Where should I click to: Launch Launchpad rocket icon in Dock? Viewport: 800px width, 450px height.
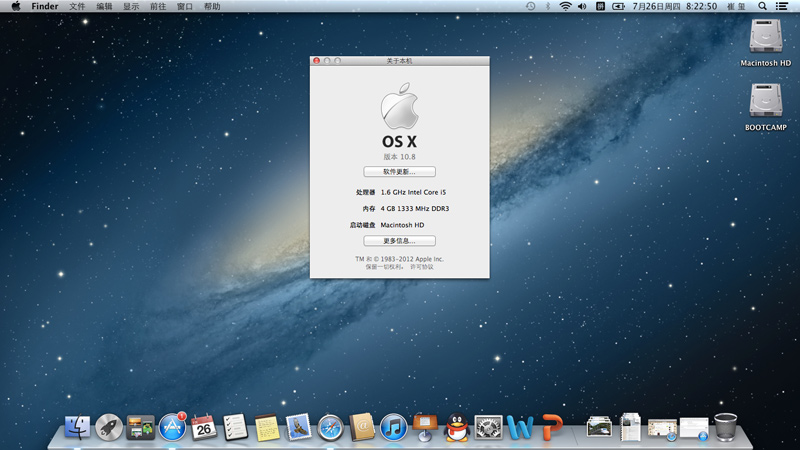pyautogui.click(x=109, y=428)
